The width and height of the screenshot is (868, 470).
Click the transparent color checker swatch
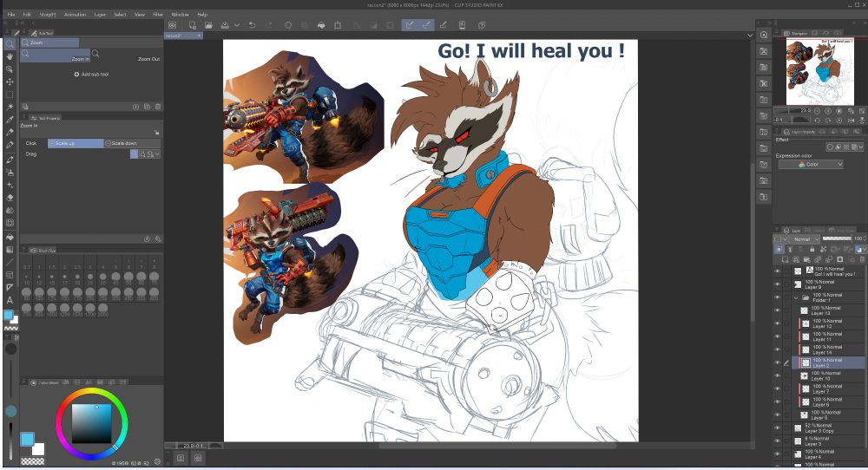pos(32,461)
